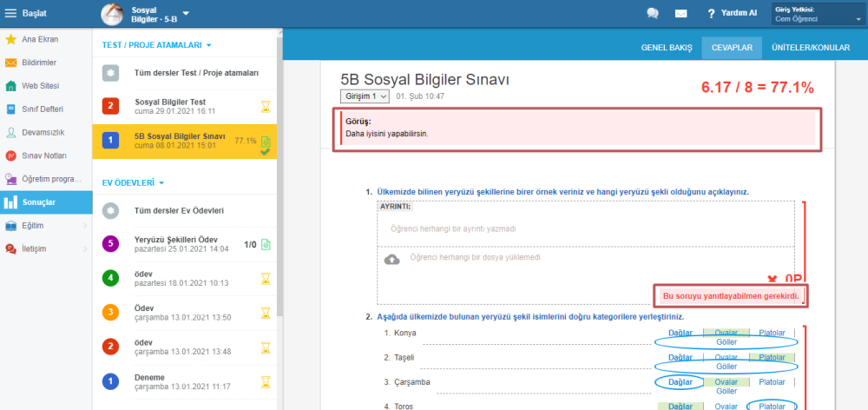Click the file upload cloud icon

(392, 259)
